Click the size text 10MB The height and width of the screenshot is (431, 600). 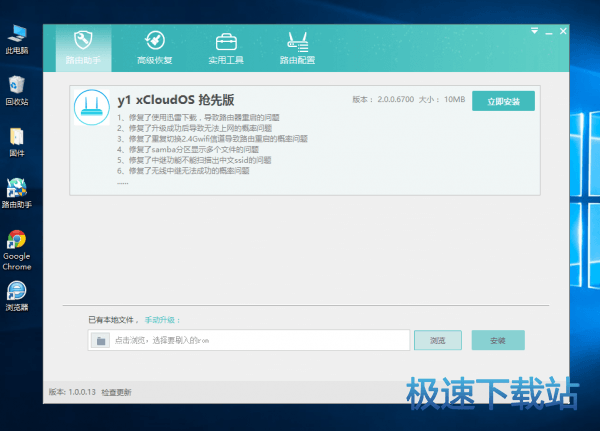point(455,99)
